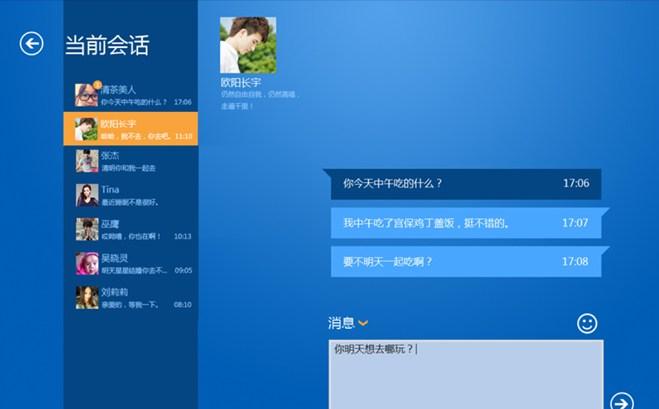659x409 pixels.
Task: Click the 要不明天一起吃啊 message bubble
Action: click(x=464, y=262)
